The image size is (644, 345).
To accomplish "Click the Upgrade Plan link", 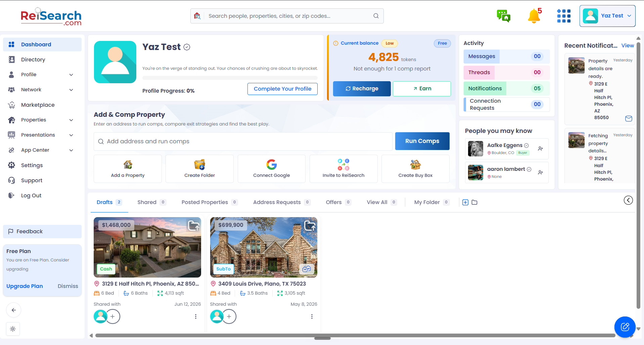I will coord(25,286).
